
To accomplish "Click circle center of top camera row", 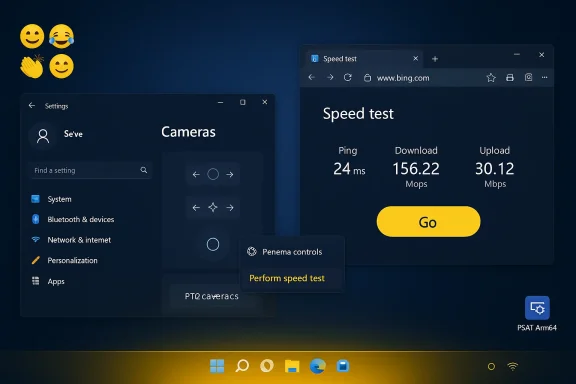I will (x=213, y=174).
